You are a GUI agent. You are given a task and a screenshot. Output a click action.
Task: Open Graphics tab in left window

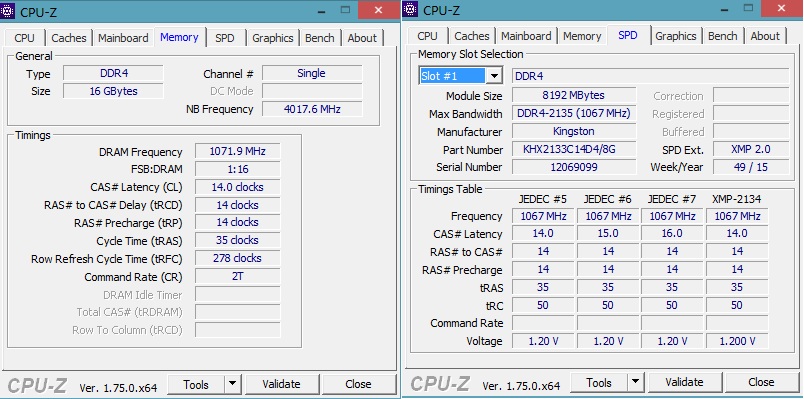273,38
